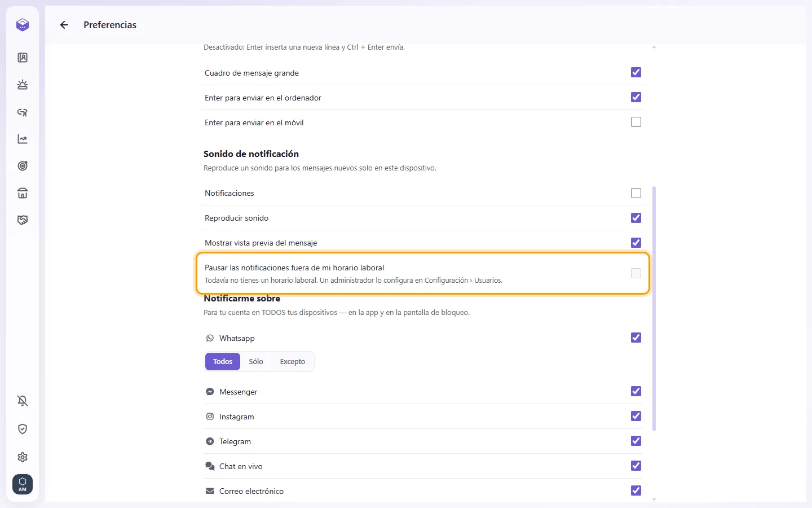This screenshot has height=508, width=812.
Task: Open the contacts icon in sidebar
Action: pos(23,58)
